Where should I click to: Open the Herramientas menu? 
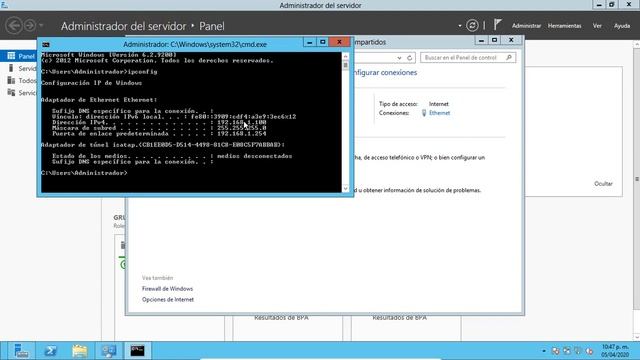click(x=564, y=26)
